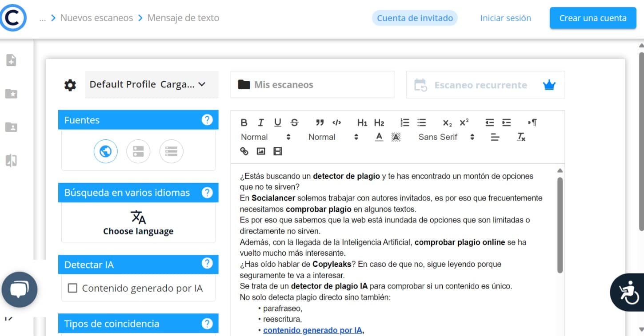This screenshot has height=336, width=644.
Task: Toggle underline formatting in editor
Action: (x=278, y=123)
